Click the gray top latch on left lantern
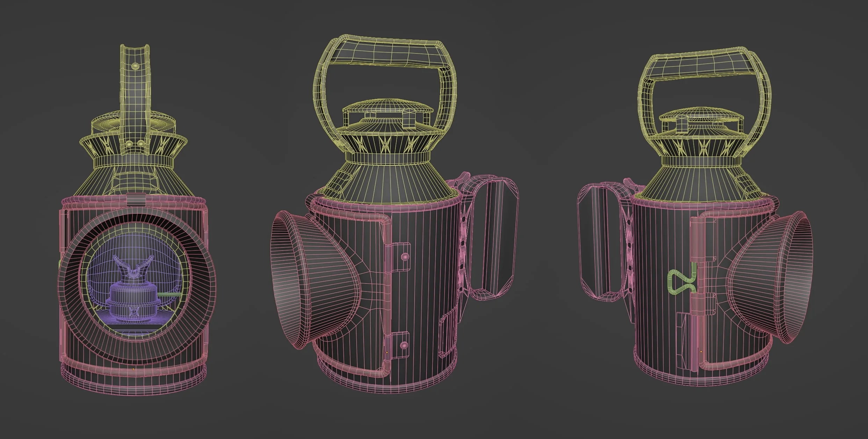This screenshot has width=868, height=439. tap(136, 199)
